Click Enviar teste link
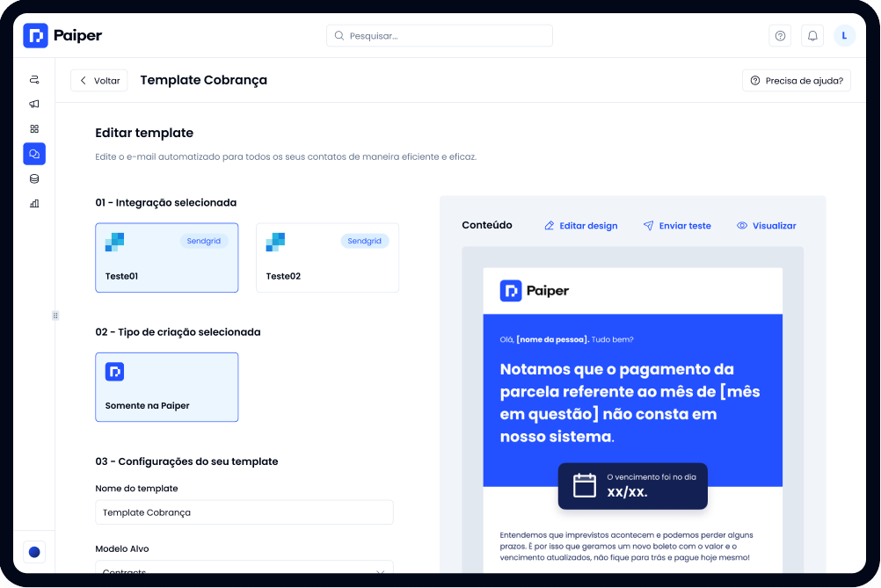The width and height of the screenshot is (881, 588). 677,226
